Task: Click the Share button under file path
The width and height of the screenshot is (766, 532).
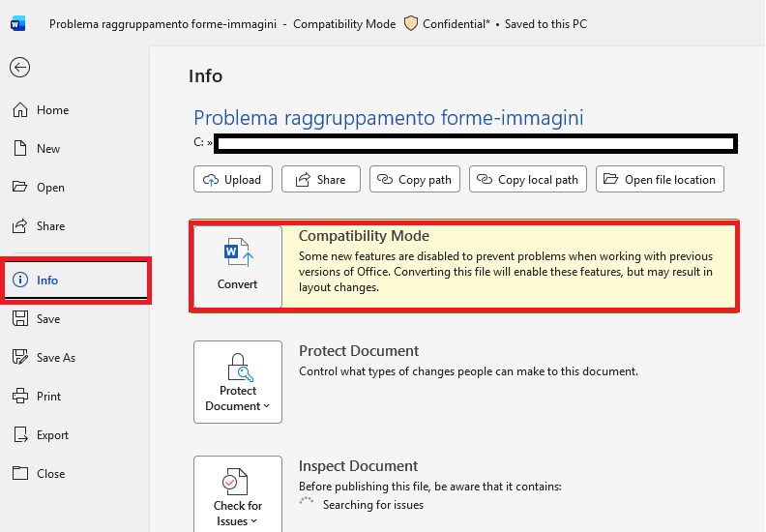Action: (321, 179)
